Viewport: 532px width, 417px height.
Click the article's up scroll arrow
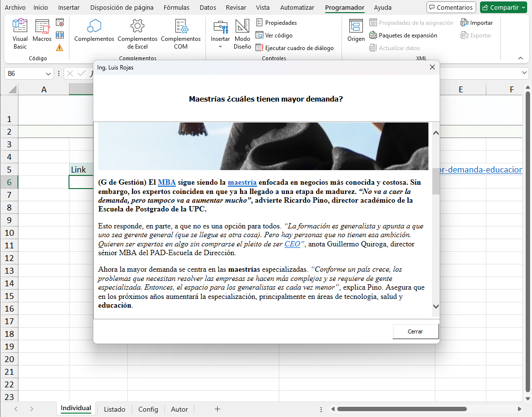coord(436,133)
